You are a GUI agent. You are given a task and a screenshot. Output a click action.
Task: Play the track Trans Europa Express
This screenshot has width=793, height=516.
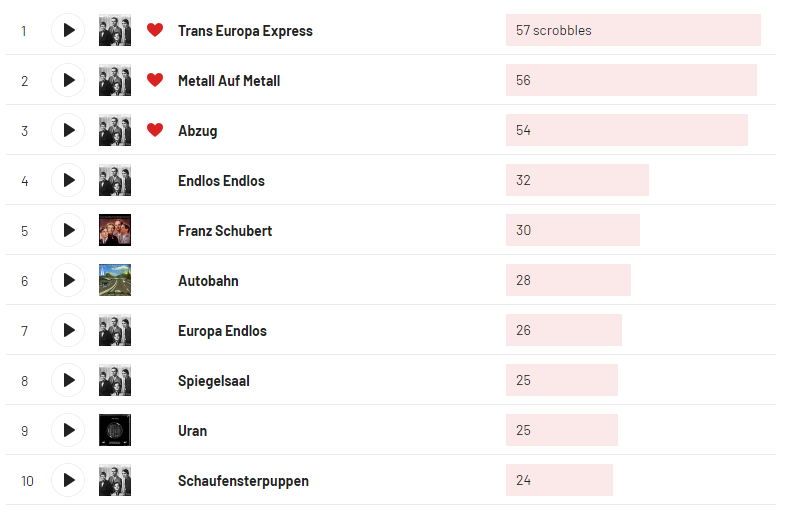coord(68,30)
